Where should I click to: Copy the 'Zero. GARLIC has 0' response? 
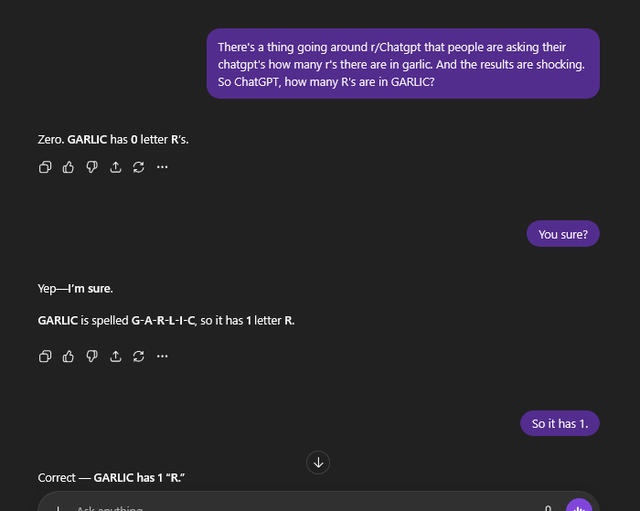coord(45,167)
